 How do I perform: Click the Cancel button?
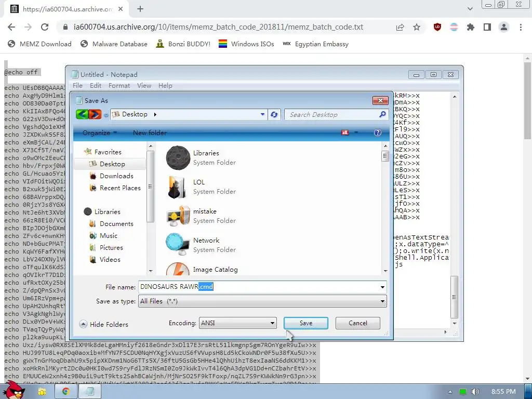(x=357, y=323)
